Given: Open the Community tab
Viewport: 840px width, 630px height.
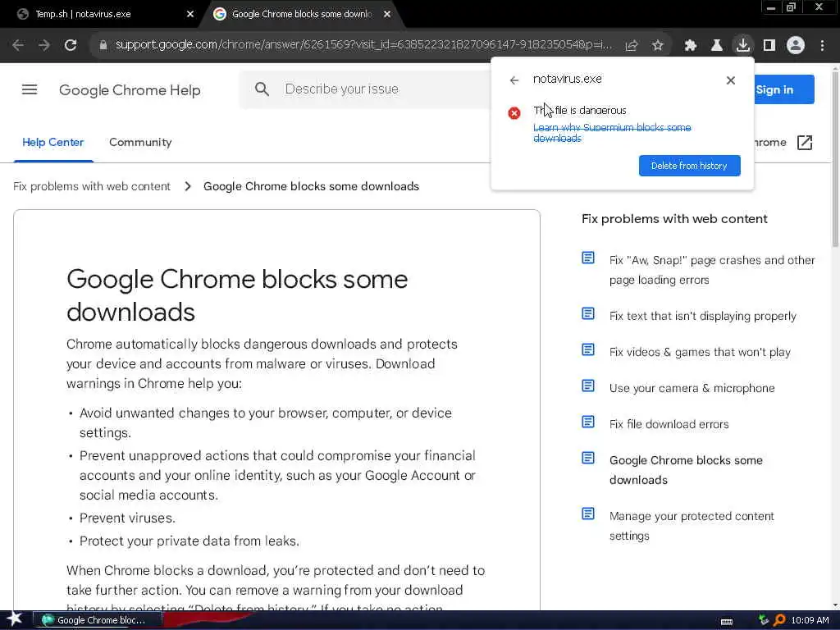Looking at the screenshot, I should pyautogui.click(x=140, y=143).
